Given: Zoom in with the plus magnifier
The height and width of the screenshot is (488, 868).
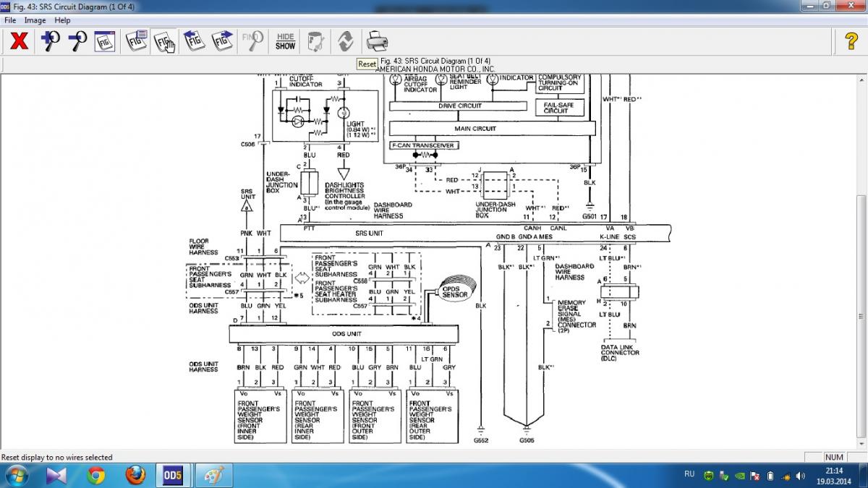Looking at the screenshot, I should (49, 41).
